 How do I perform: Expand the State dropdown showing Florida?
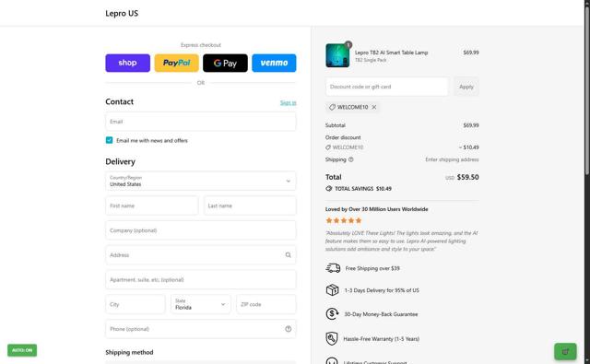tap(201, 304)
